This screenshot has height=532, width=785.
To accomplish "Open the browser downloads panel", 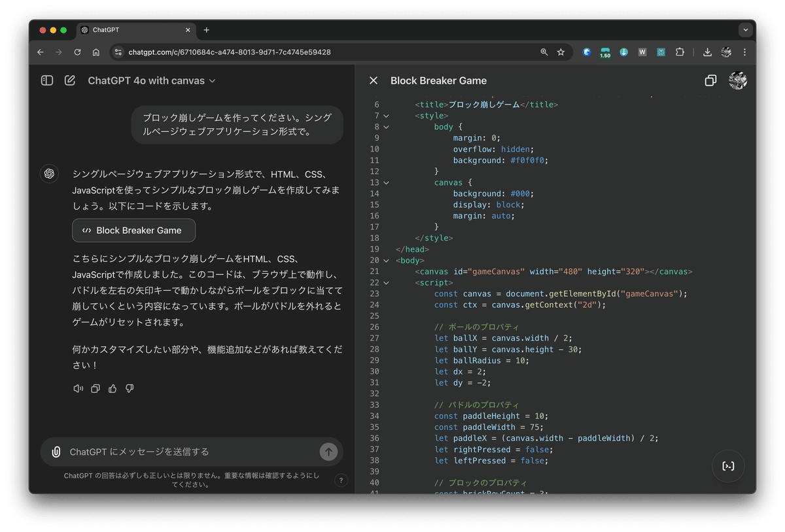I will coord(707,52).
